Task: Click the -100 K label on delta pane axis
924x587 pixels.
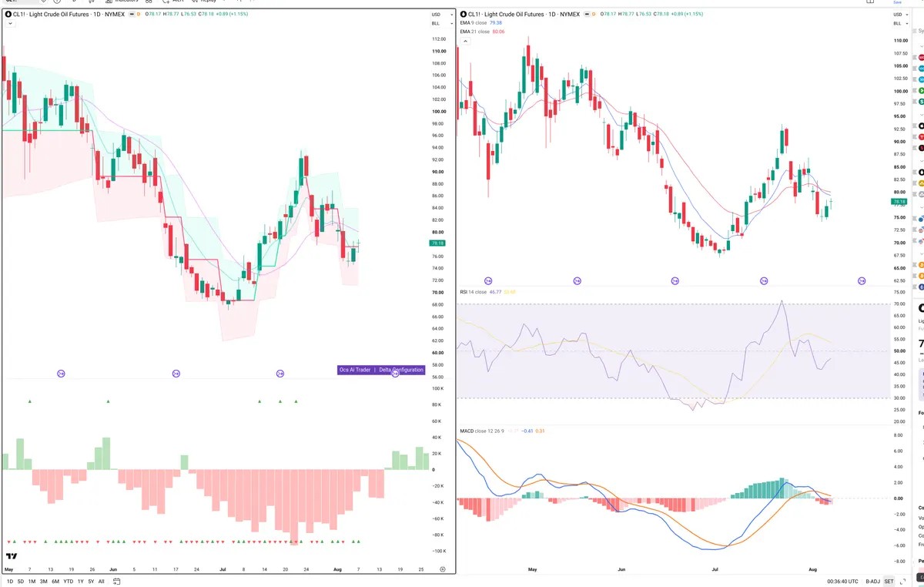Action: click(438, 551)
